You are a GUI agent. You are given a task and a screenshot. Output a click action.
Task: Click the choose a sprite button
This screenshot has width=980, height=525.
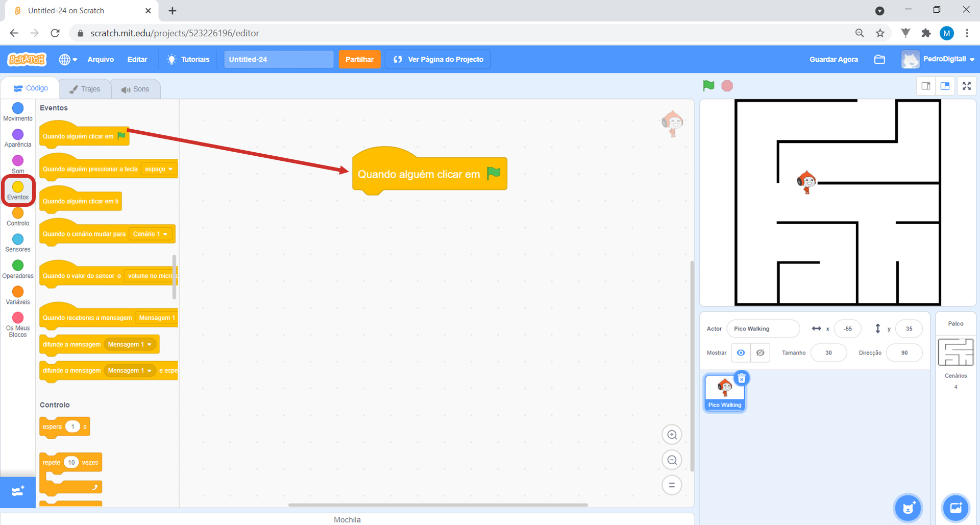(x=908, y=508)
